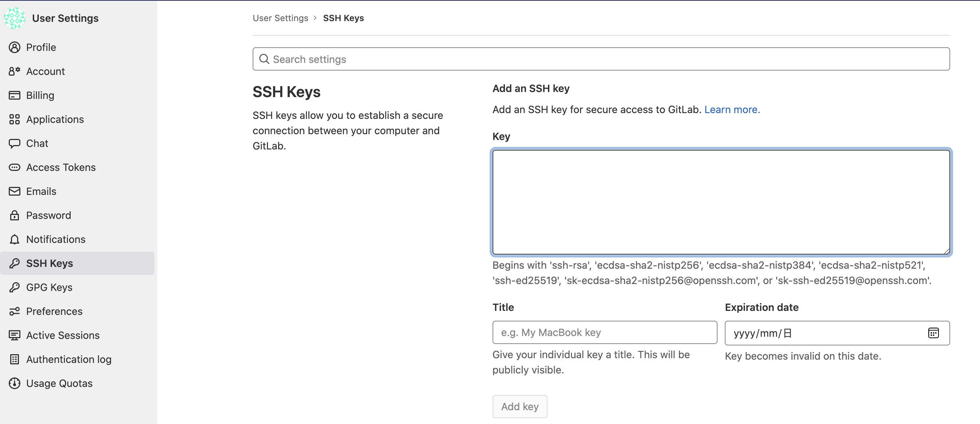Open the Authentication log
Image resolution: width=980 pixels, height=424 pixels.
[x=77, y=359]
